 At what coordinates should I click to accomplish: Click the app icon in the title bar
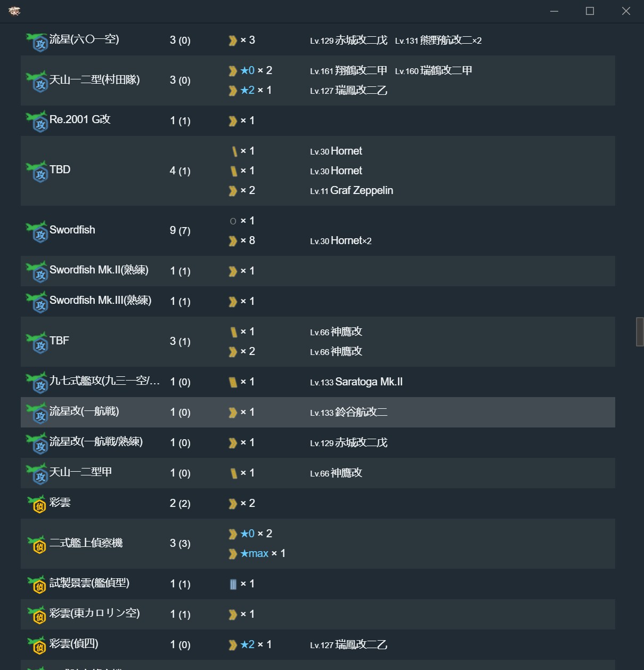pos(14,11)
